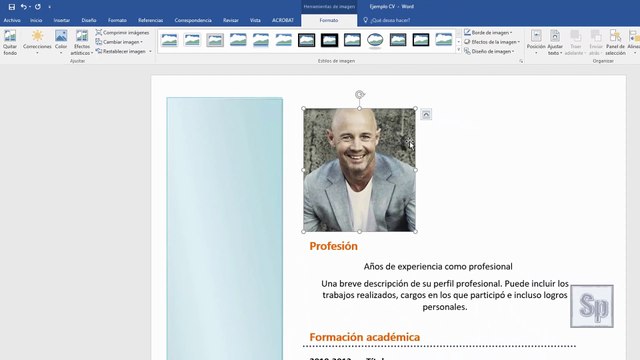This screenshot has height=360, width=640.
Task: Open the Correcciones brightness menu
Action: coord(37,42)
